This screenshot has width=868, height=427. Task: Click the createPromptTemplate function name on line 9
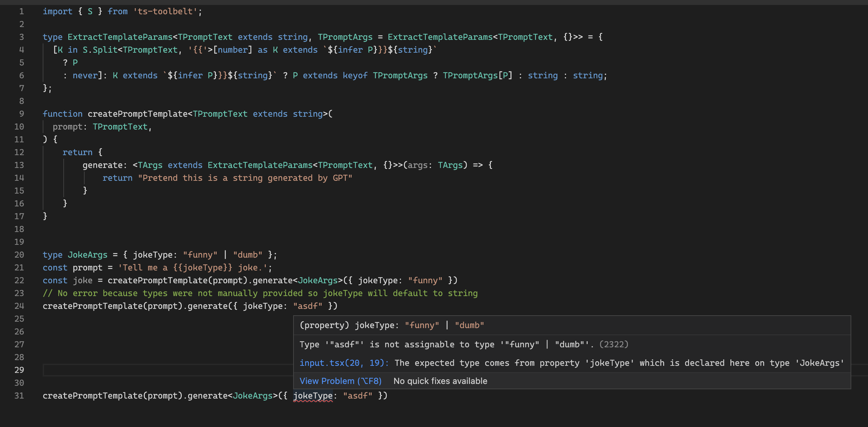(x=137, y=114)
